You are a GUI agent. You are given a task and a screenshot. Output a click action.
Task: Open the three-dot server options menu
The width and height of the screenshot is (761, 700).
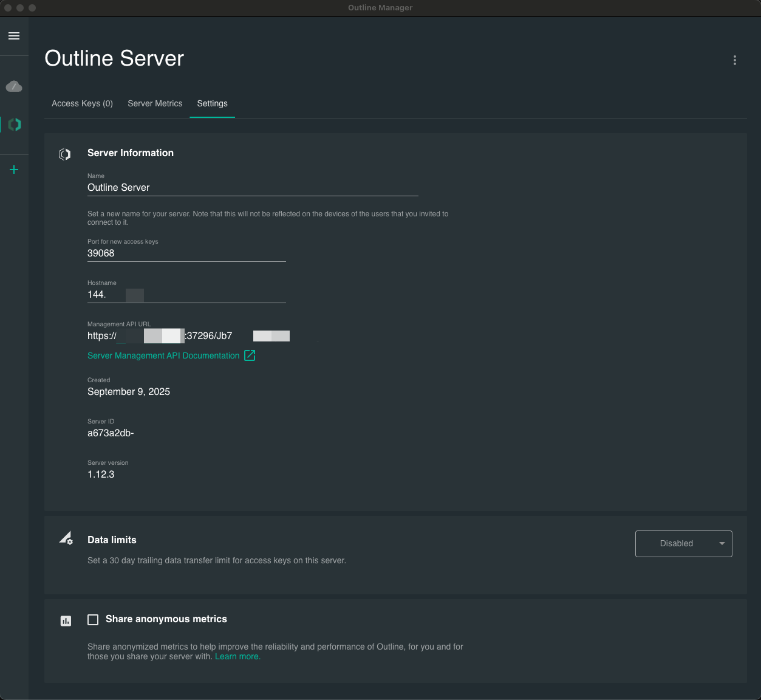[735, 60]
